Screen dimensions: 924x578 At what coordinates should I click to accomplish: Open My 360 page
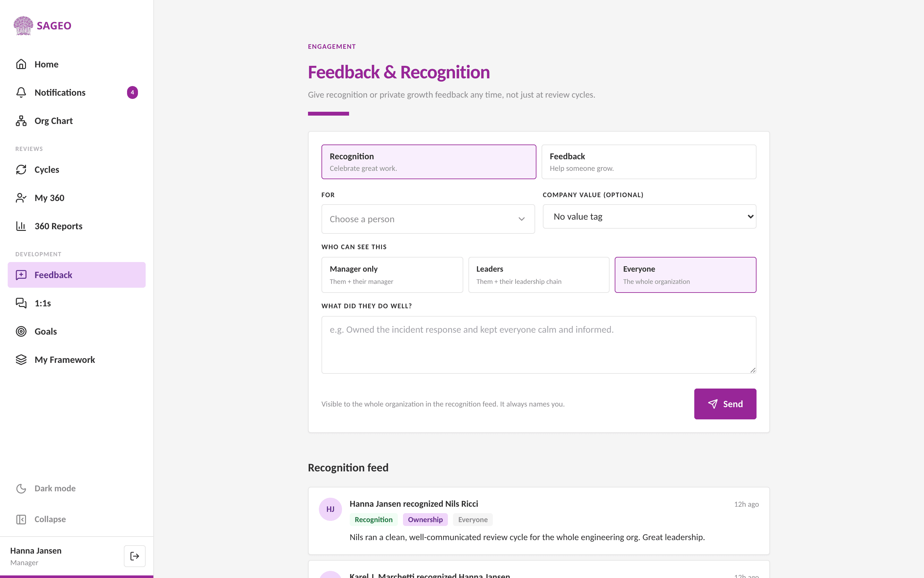[x=76, y=198]
